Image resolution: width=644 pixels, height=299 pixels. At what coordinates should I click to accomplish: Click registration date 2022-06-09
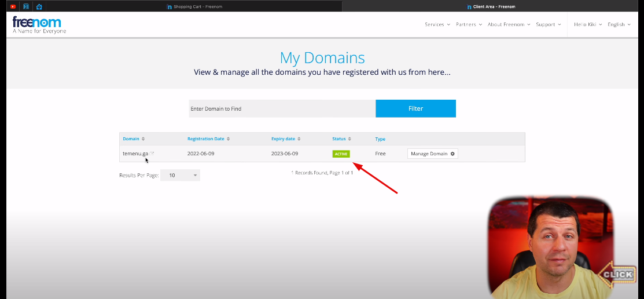tap(200, 154)
